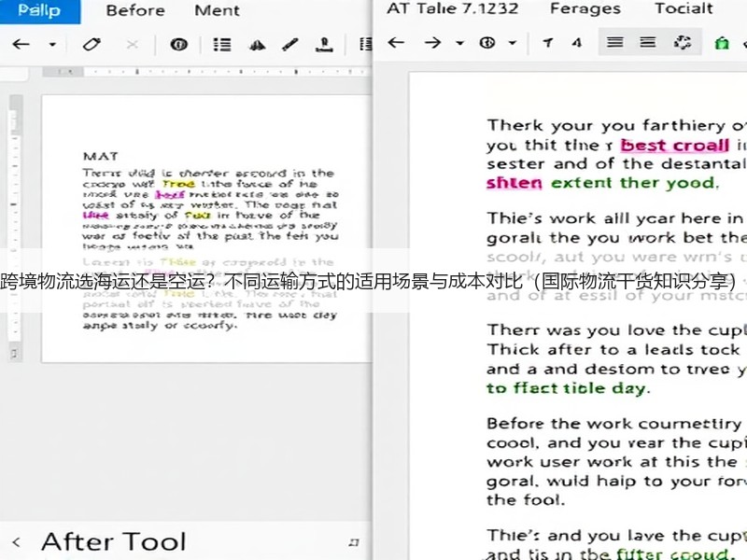
Task: Toggle the first justify alignment icon
Action: (x=615, y=42)
